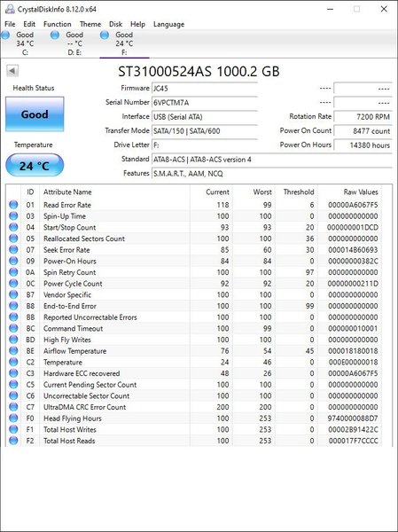Select the F: drive status orb

pyautogui.click(x=105, y=35)
